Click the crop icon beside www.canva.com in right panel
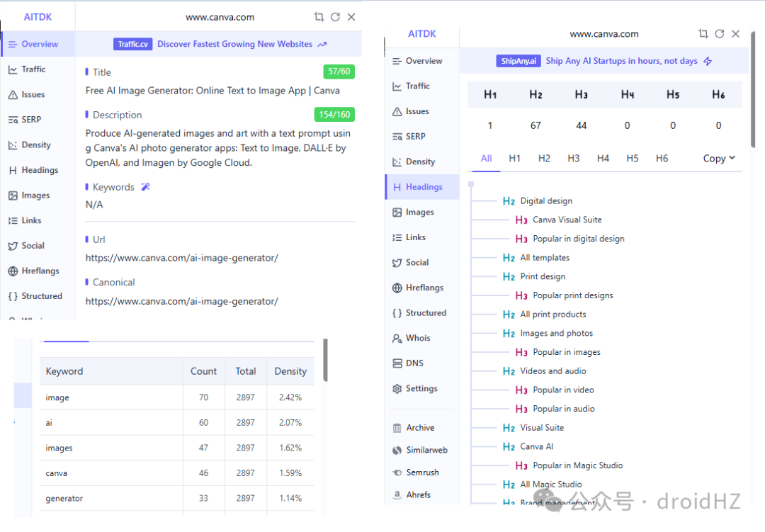765x532 pixels. click(703, 34)
